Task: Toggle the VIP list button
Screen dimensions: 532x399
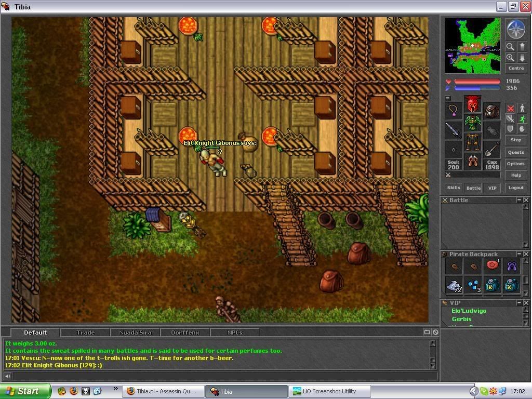Action: pyautogui.click(x=493, y=188)
